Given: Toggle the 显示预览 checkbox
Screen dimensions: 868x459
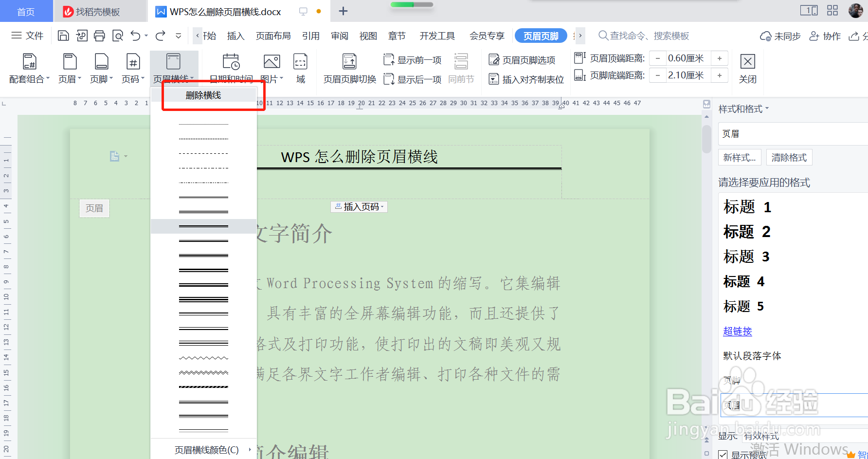Looking at the screenshot, I should [x=723, y=455].
